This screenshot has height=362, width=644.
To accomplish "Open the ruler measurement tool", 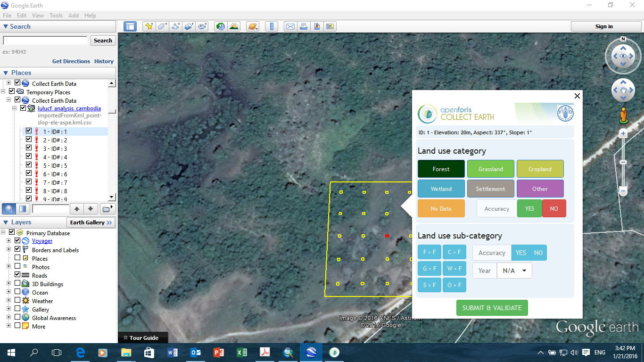I will coord(271,26).
